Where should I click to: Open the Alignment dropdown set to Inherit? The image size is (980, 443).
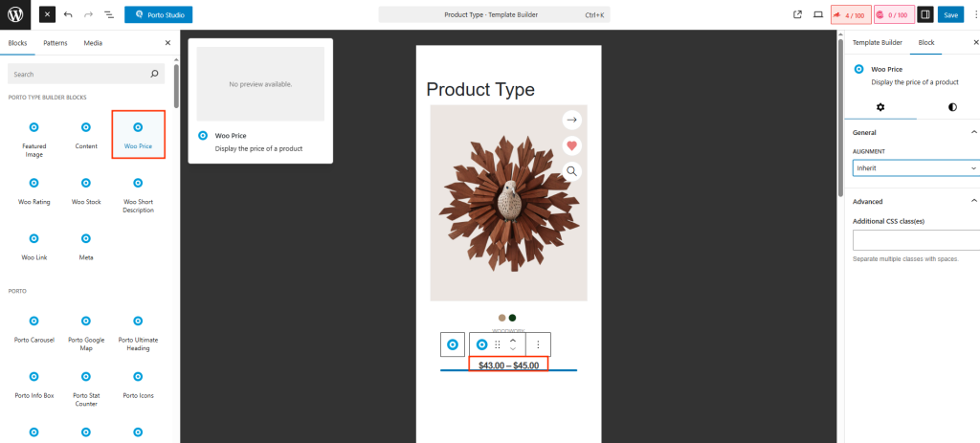[915, 167]
